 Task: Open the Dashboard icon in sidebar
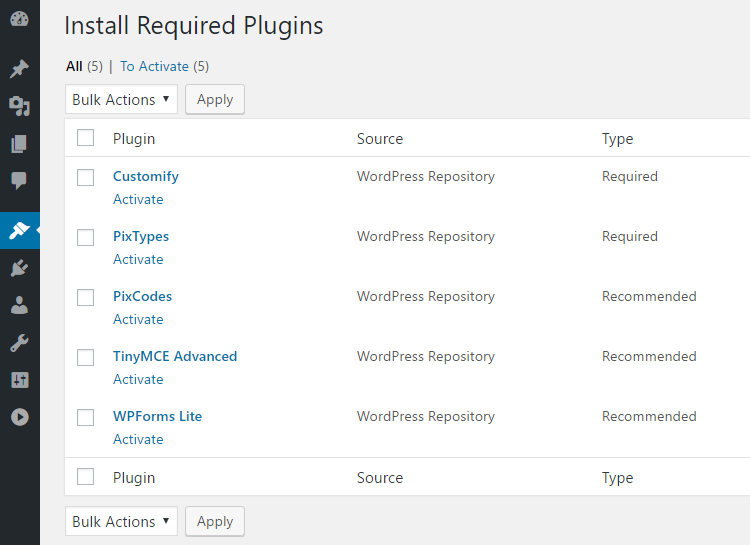(x=19, y=19)
